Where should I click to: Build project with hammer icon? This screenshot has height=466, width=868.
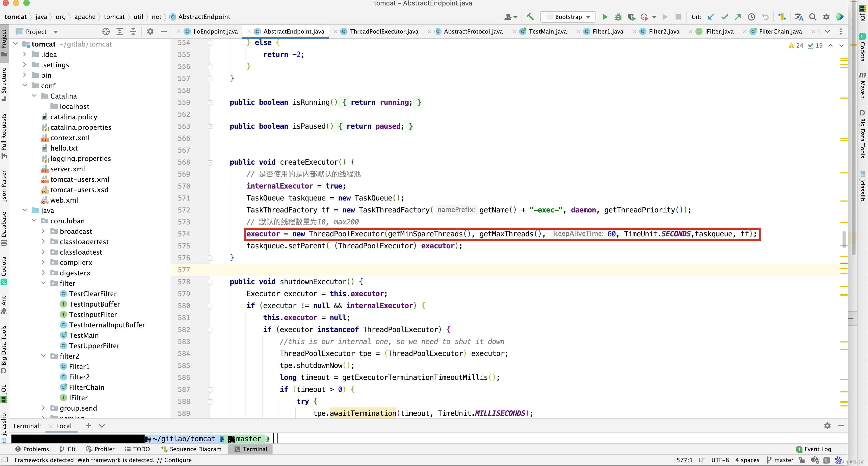pos(530,17)
